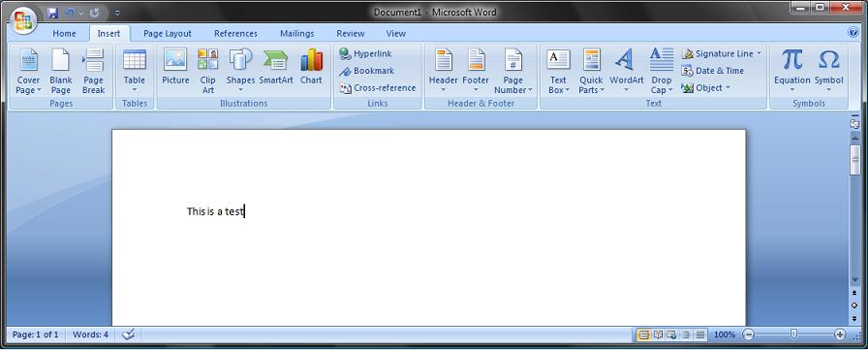Switch to Full Screen Reading view
Viewport: 868px width, 350px height.
point(658,334)
